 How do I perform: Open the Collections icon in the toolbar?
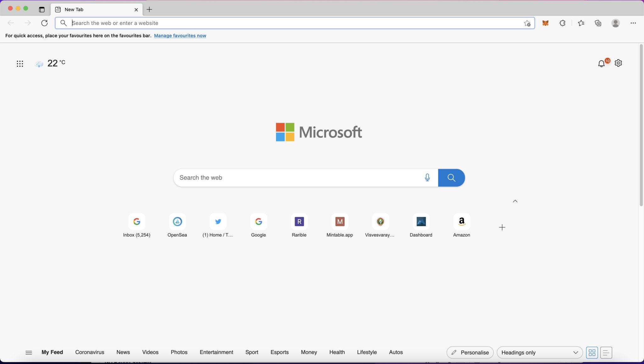point(598,23)
